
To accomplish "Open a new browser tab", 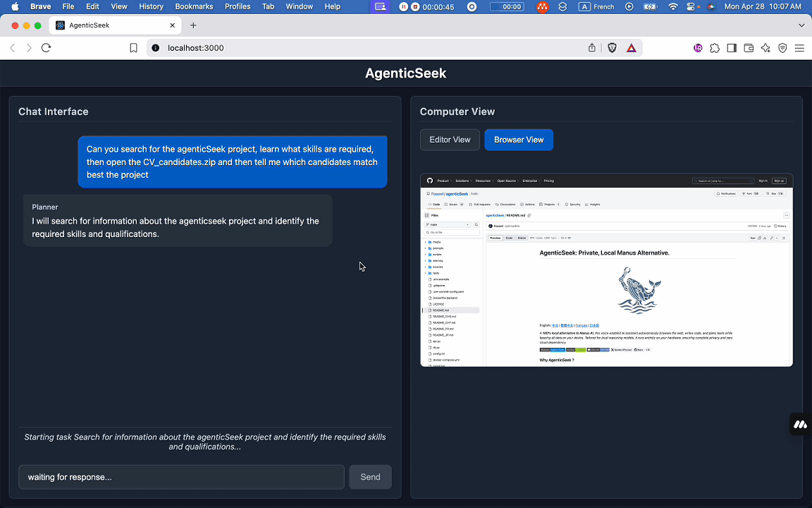I will tap(193, 25).
